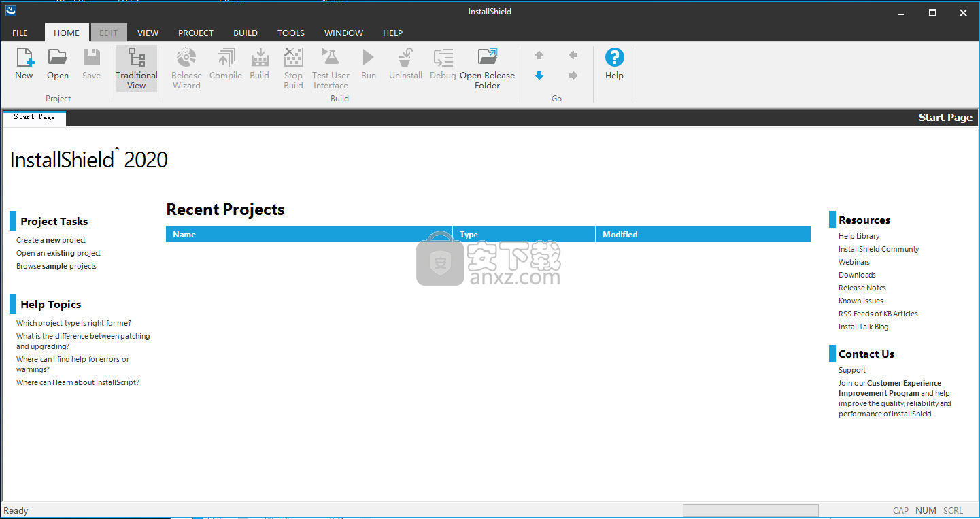Click the Go up arrow
Image resolution: width=980 pixels, height=519 pixels.
(539, 55)
